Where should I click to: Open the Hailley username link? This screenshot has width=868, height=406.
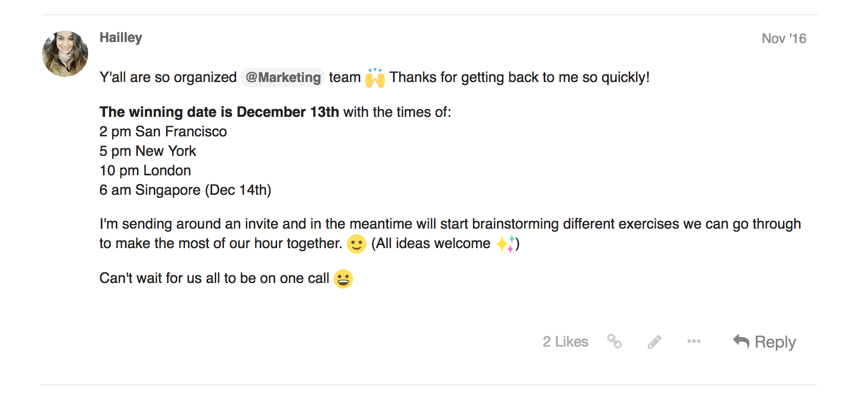coord(121,37)
